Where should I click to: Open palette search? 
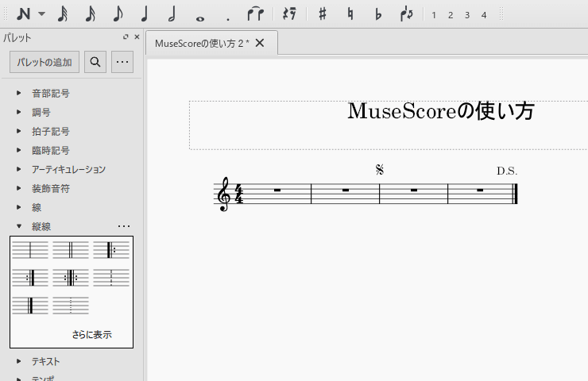(x=95, y=62)
